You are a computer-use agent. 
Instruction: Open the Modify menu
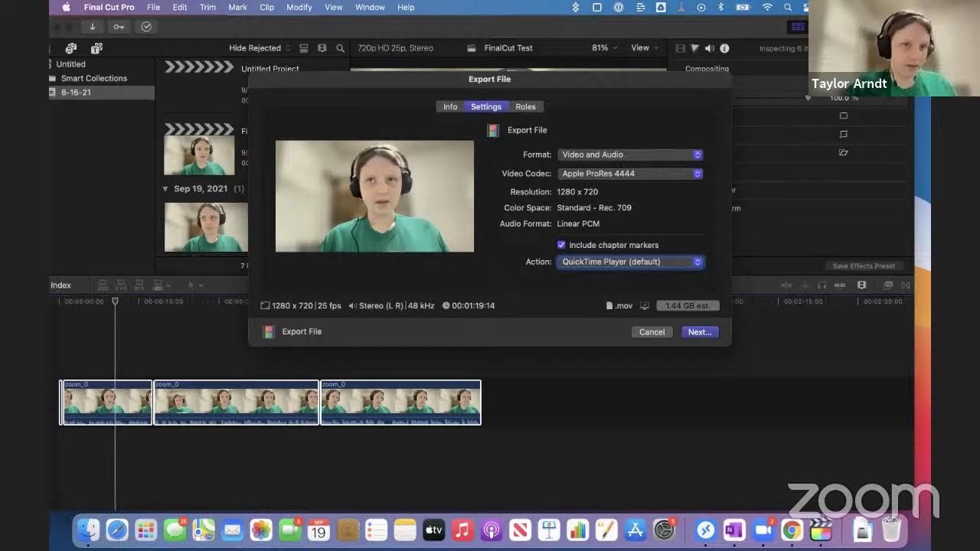coord(299,7)
